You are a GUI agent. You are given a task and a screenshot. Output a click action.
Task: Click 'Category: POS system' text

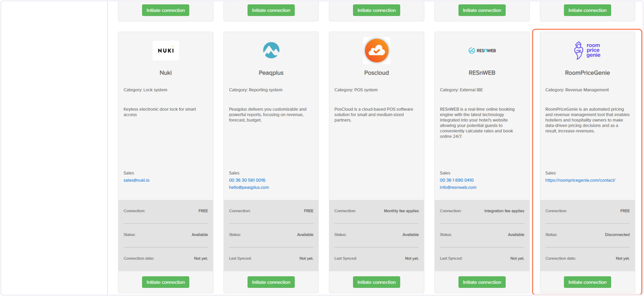[356, 90]
